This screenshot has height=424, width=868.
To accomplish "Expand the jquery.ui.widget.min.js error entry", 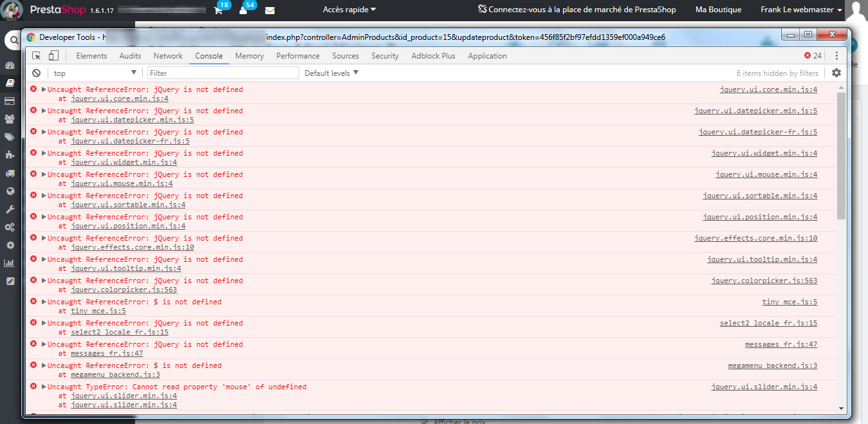I will coord(44,153).
